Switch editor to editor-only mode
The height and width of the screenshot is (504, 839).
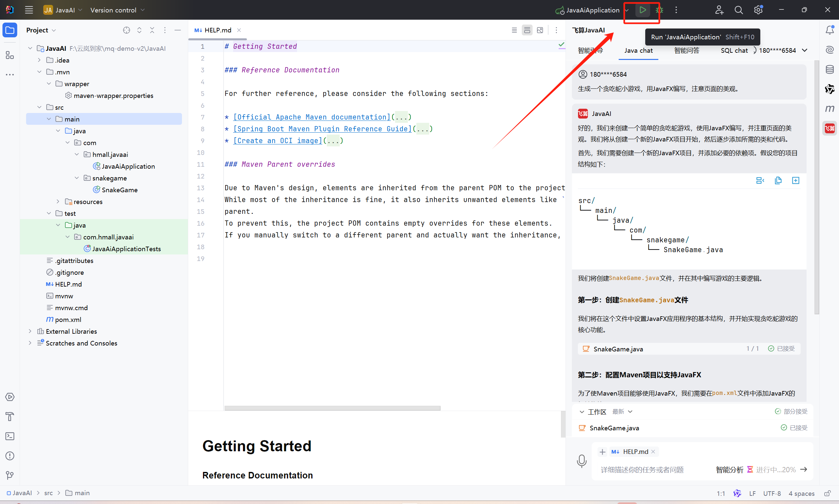pos(514,30)
